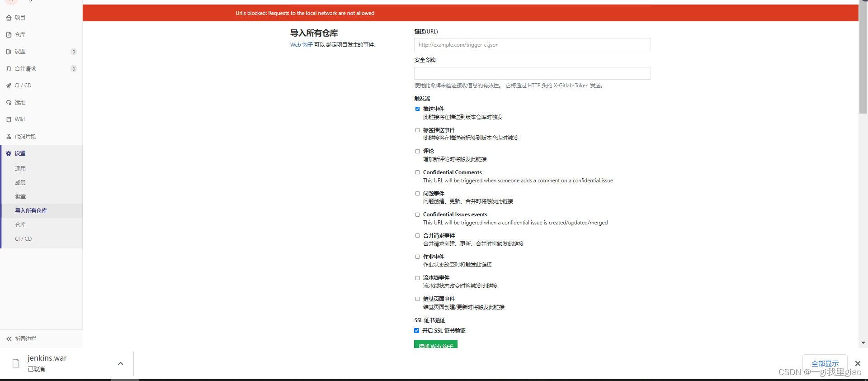This screenshot has height=381, width=868.
Task: Enable the 流水线事件 checkbox
Action: (417, 278)
